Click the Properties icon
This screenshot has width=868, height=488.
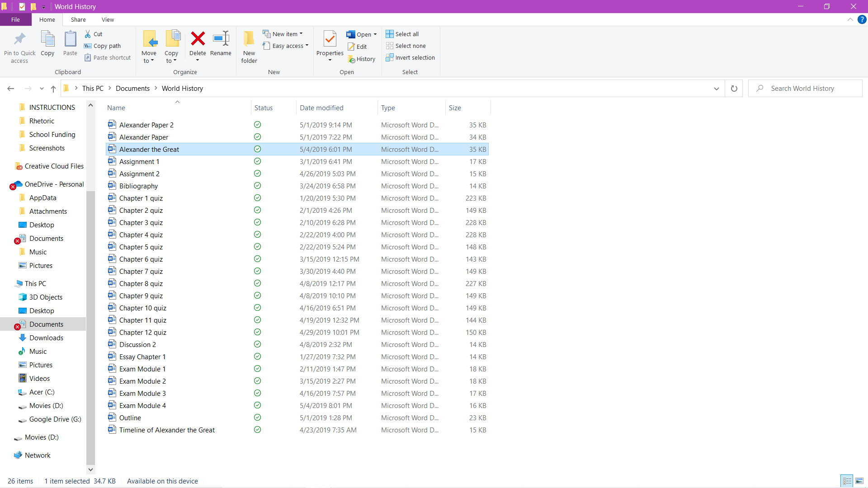[330, 39]
